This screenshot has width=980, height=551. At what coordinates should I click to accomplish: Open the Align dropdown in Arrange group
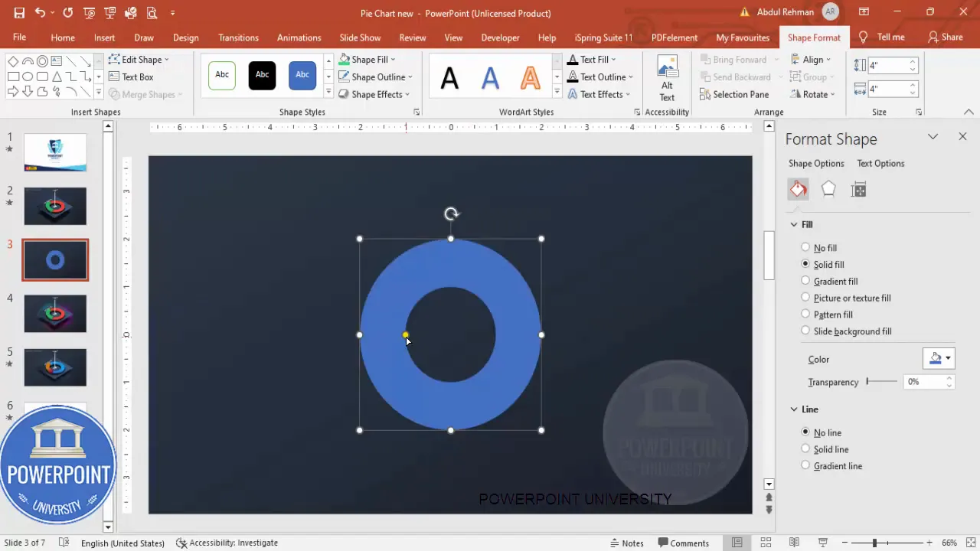click(812, 60)
